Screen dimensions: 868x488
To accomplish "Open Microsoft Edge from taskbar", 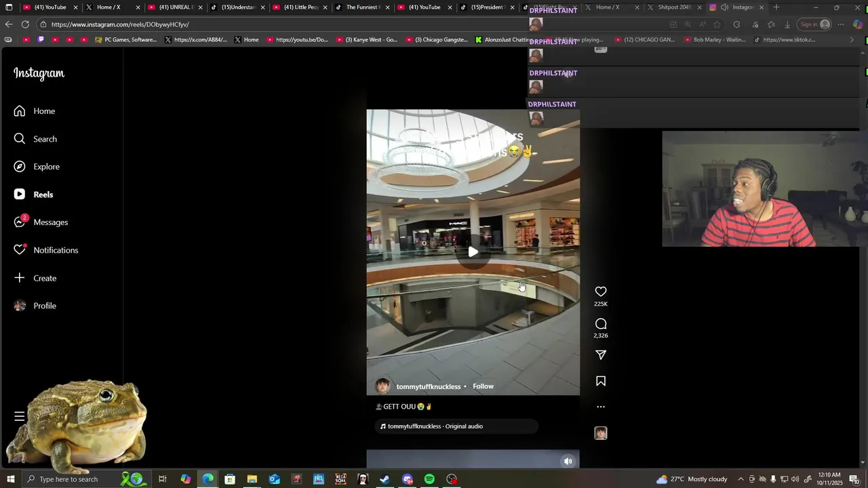I will 208,479.
